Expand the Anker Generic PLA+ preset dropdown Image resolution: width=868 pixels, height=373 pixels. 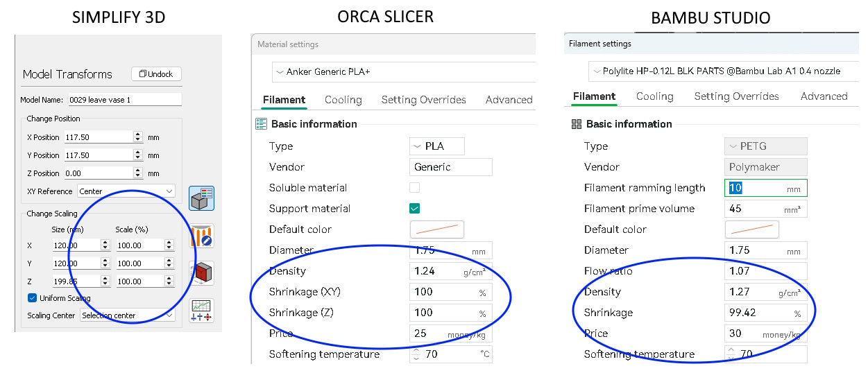404,72
